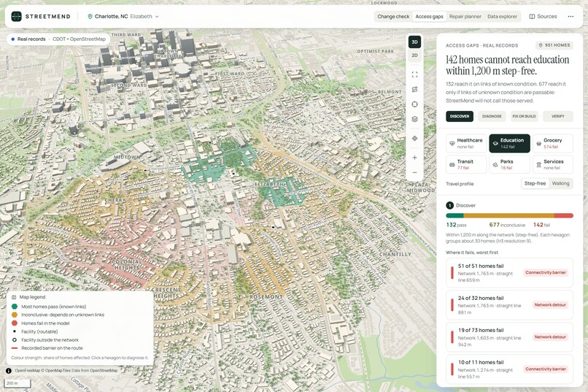Open the three-dot more options menu
This screenshot has height=392, width=588.
click(570, 17)
